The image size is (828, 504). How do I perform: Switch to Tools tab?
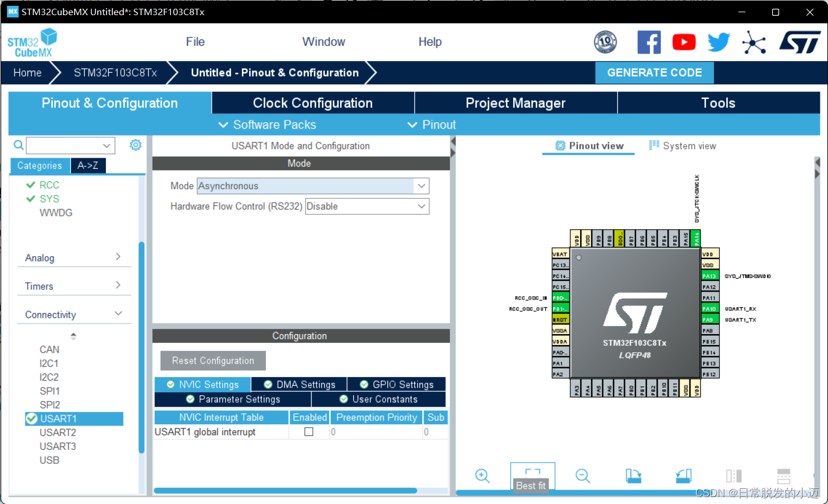coord(719,103)
